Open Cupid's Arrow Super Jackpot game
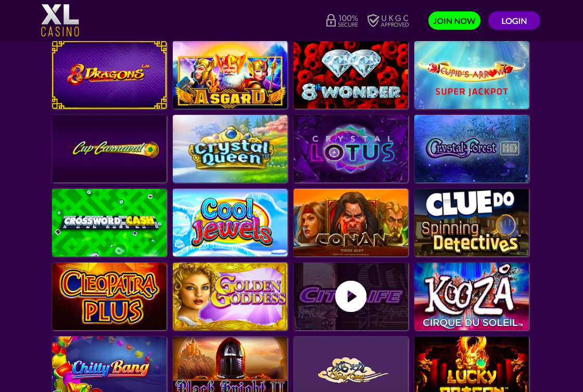Image resolution: width=583 pixels, height=392 pixels. (472, 75)
